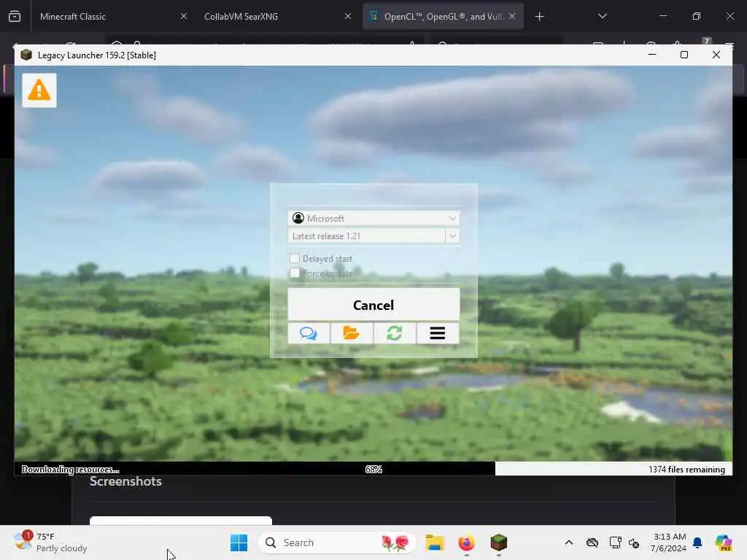This screenshot has height=560, width=747.
Task: Click the 68% download progress bar
Action: click(x=373, y=469)
